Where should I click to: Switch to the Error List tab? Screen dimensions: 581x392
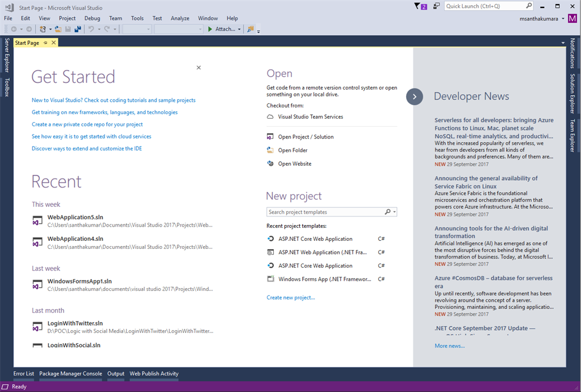(24, 373)
